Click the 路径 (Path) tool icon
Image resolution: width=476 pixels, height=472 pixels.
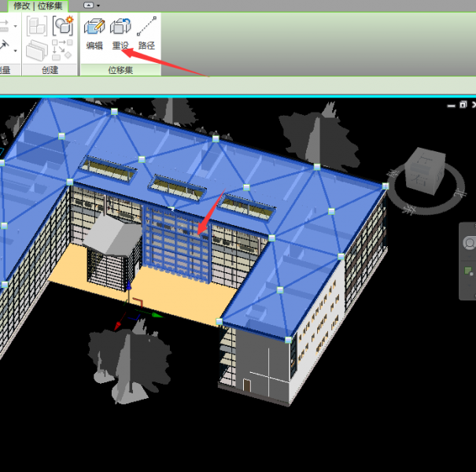tap(146, 27)
